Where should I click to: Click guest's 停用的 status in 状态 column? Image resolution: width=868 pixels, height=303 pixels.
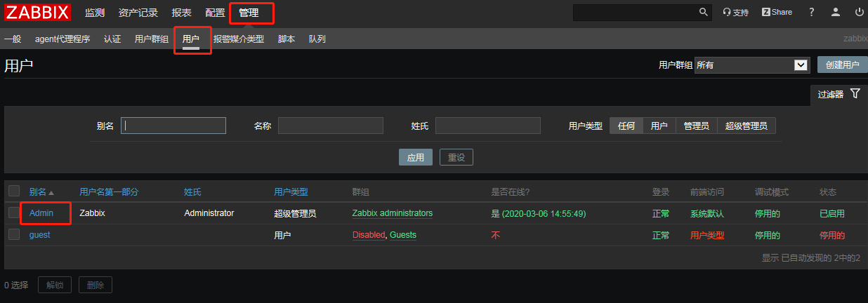pyautogui.click(x=832, y=236)
